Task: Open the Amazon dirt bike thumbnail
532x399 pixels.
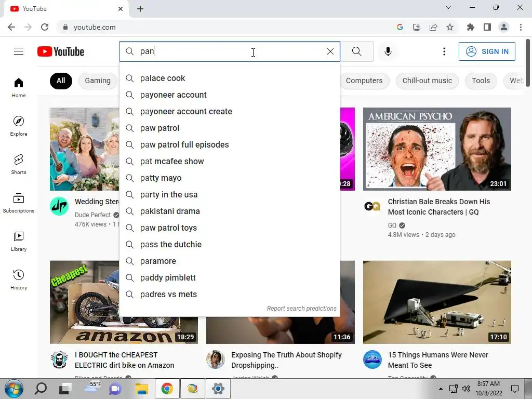Action: pos(84,302)
